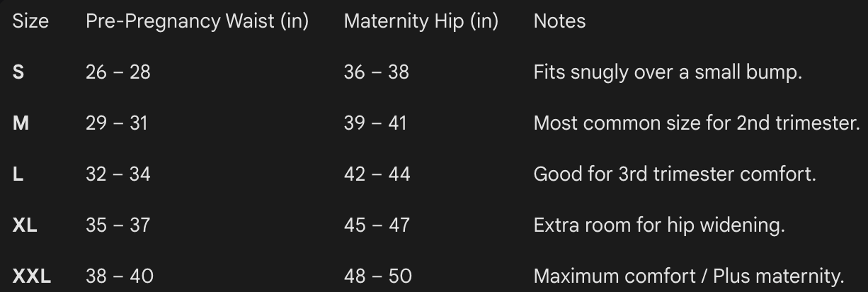Click the 3rd trimester comfort note
868x292 pixels.
point(674,174)
